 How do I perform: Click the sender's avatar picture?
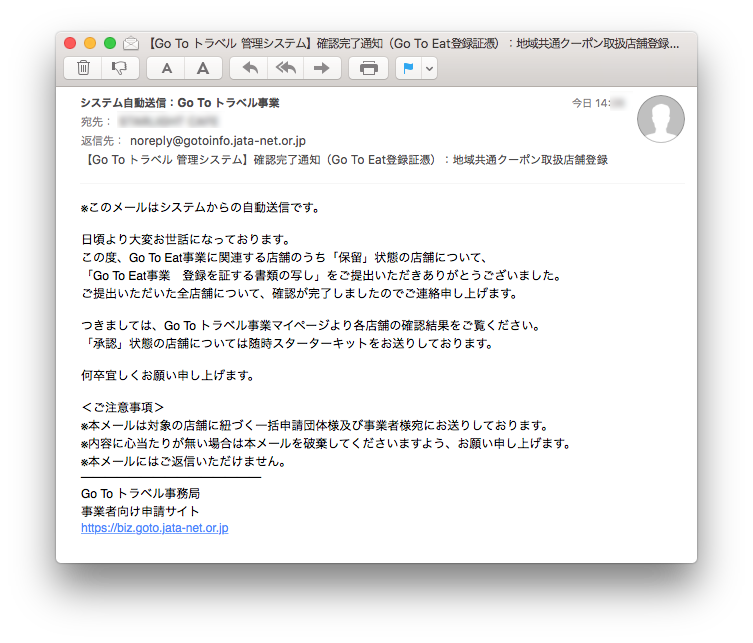point(660,120)
